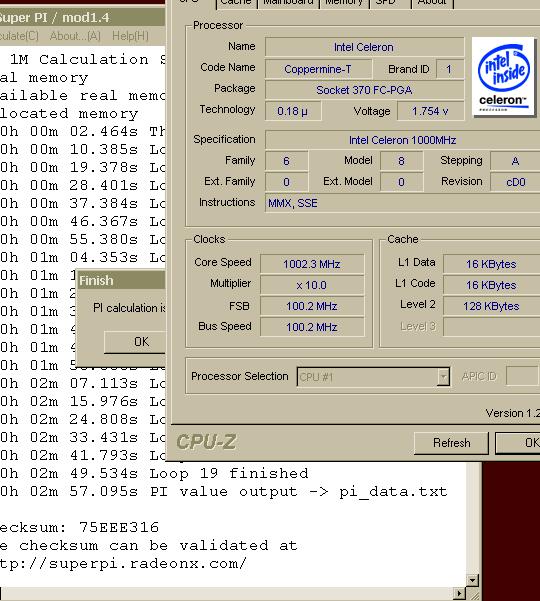Viewport: 540px width, 601px height.
Task: Open Super PI About menu
Action: point(75,36)
